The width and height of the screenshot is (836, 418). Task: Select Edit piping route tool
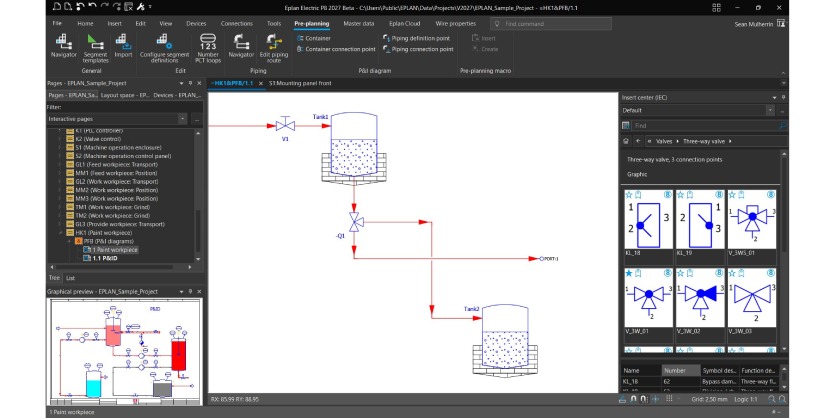(x=274, y=48)
